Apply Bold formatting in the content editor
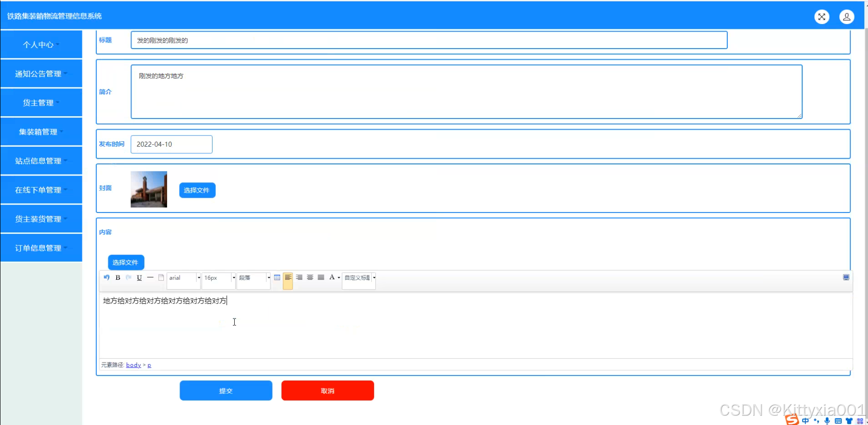The width and height of the screenshot is (868, 425). [117, 278]
